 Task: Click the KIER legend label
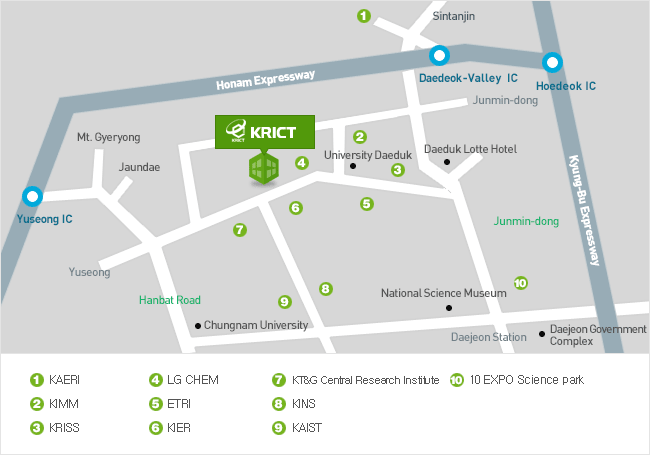point(179,428)
